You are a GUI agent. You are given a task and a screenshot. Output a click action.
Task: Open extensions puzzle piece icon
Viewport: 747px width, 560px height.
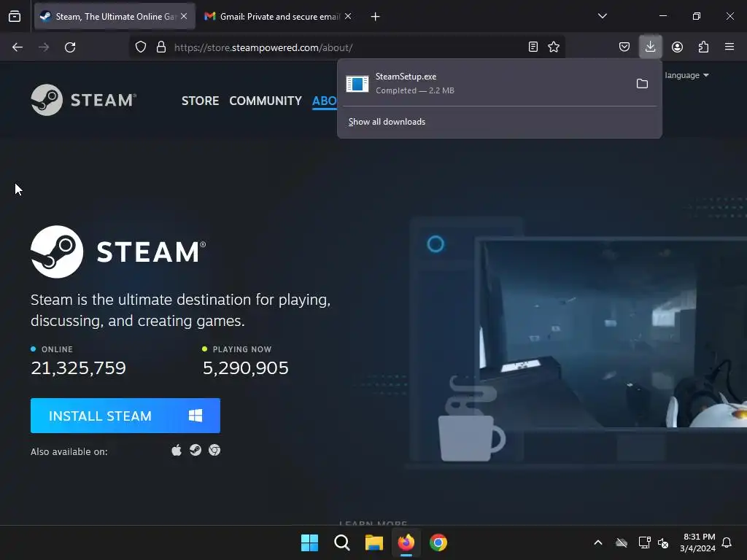tap(703, 47)
